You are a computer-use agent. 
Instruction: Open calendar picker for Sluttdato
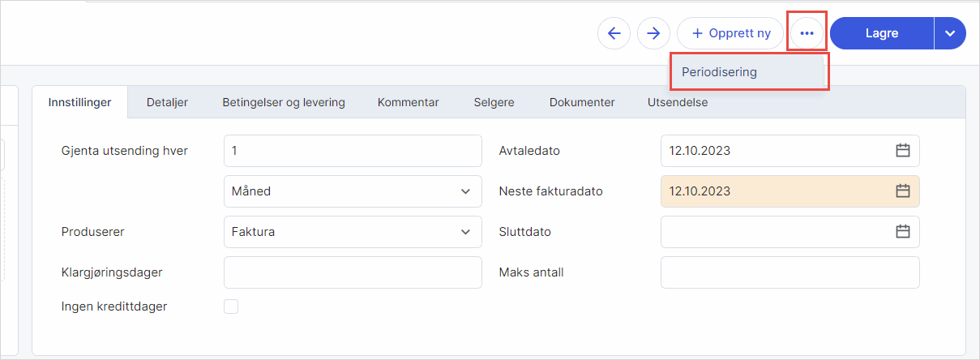[903, 232]
